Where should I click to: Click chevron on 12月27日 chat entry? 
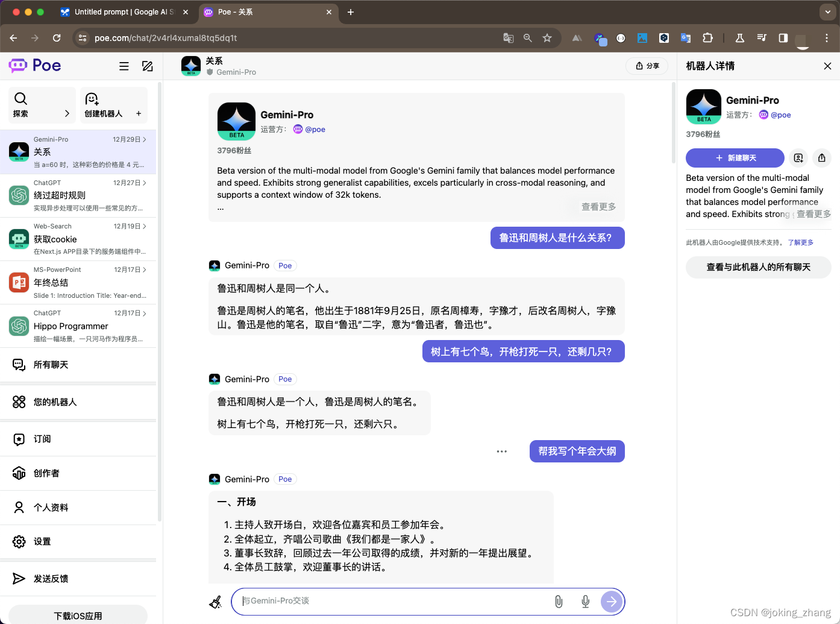pyautogui.click(x=145, y=183)
